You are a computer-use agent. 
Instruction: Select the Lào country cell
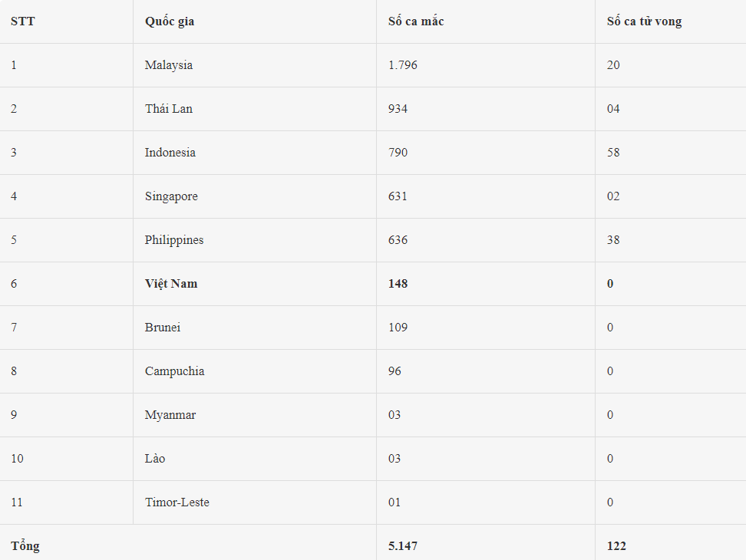click(x=155, y=459)
